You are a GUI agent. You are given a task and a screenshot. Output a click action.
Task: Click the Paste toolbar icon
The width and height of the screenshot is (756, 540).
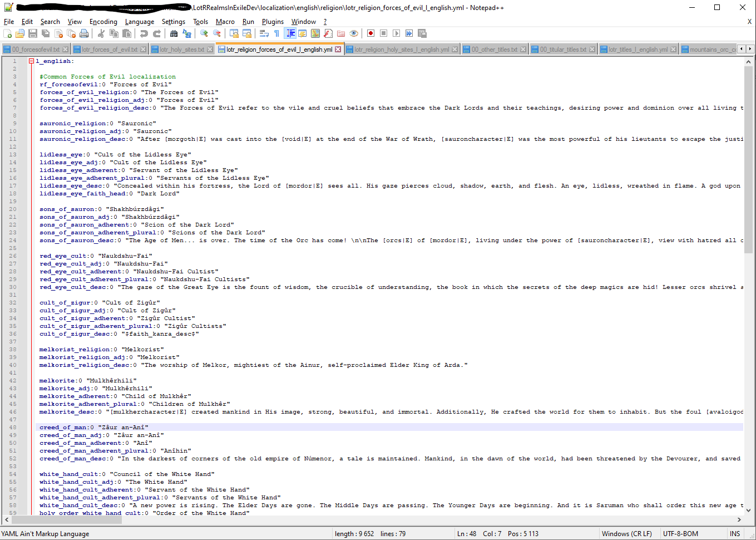[x=127, y=34]
